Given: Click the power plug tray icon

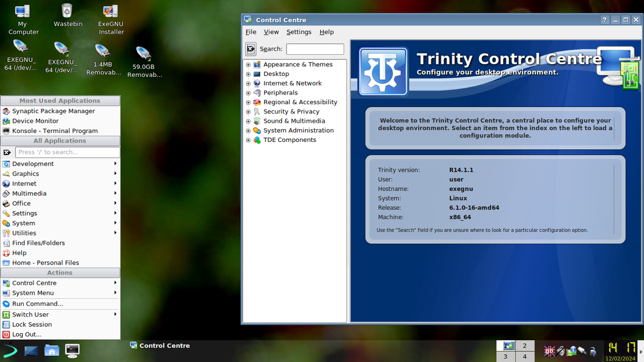Looking at the screenshot, I should [593, 350].
